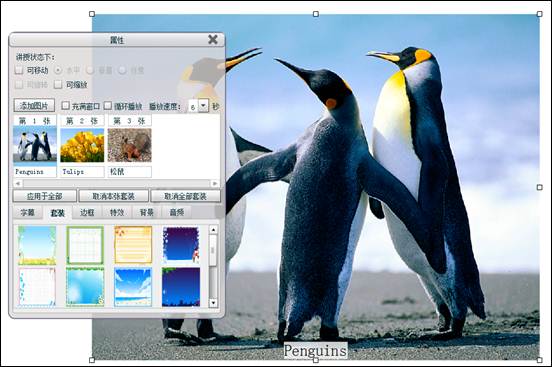Open the playback speed dropdown
Screen dimensions: 552x367
pos(203,106)
